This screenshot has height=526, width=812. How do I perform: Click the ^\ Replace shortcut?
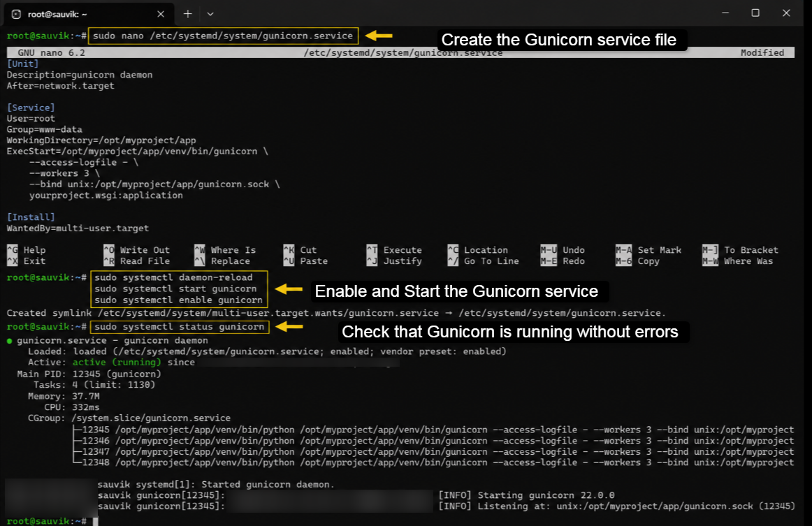[x=223, y=261]
